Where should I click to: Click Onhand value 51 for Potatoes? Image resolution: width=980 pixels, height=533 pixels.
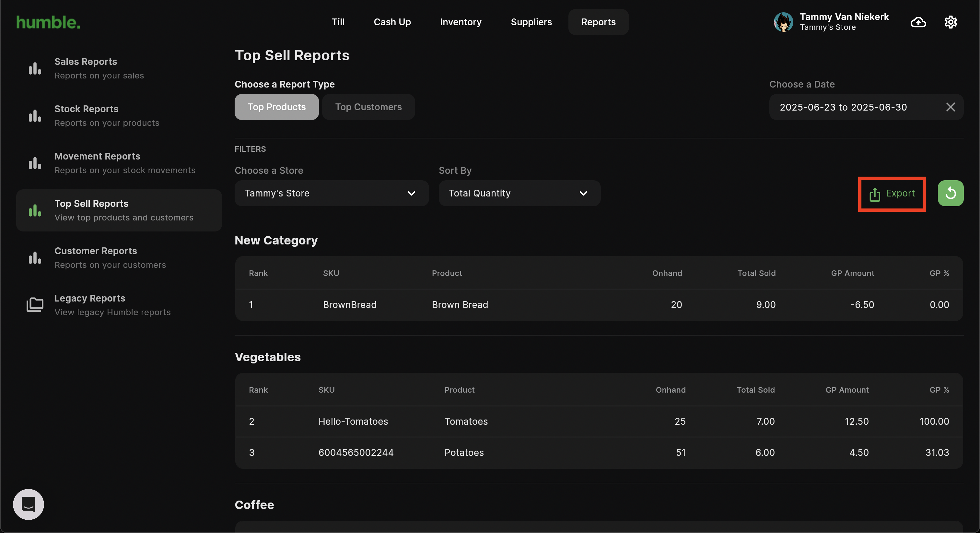[x=681, y=452]
